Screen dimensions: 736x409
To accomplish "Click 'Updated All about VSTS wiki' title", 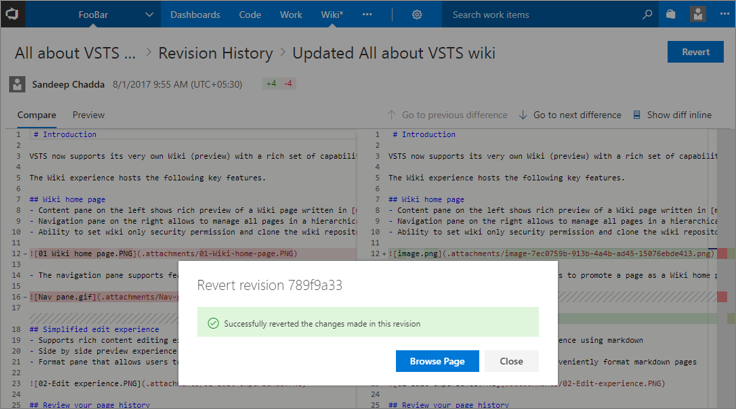I will pos(394,53).
